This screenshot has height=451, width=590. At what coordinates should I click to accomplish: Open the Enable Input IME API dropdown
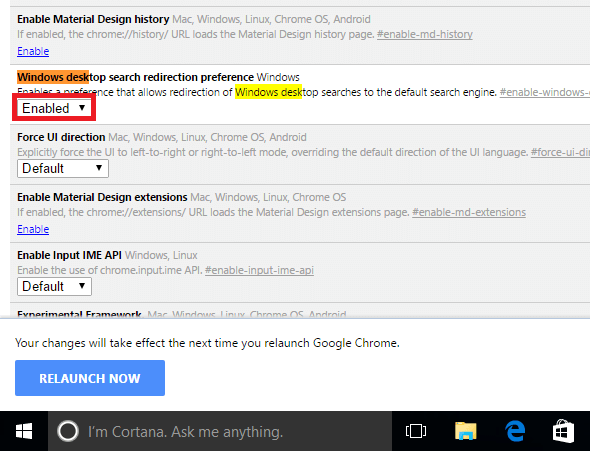54,286
